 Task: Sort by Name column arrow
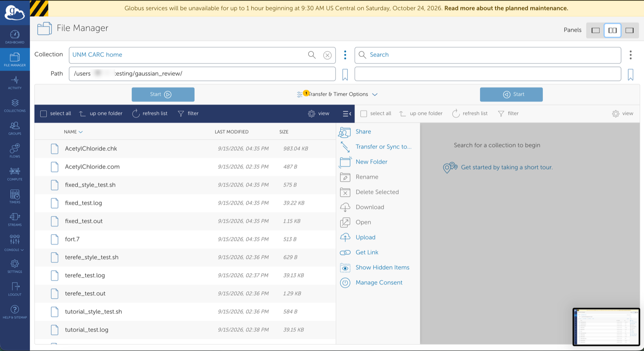tap(80, 132)
